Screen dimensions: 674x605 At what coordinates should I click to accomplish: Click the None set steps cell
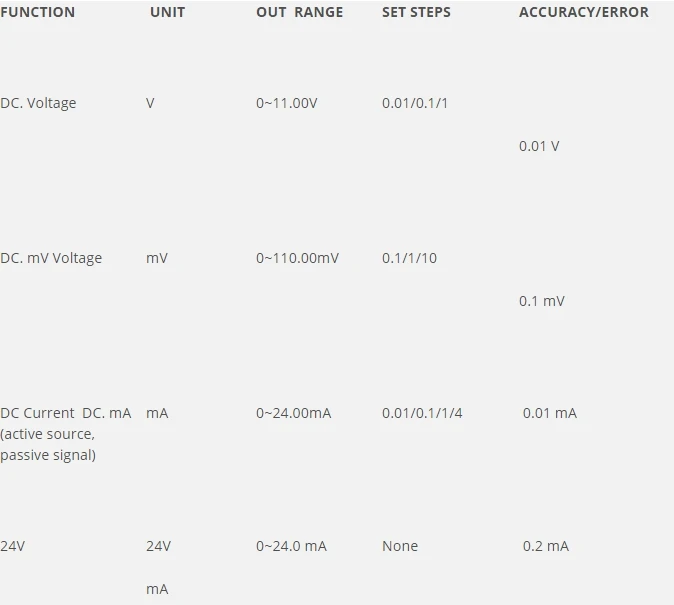click(400, 546)
